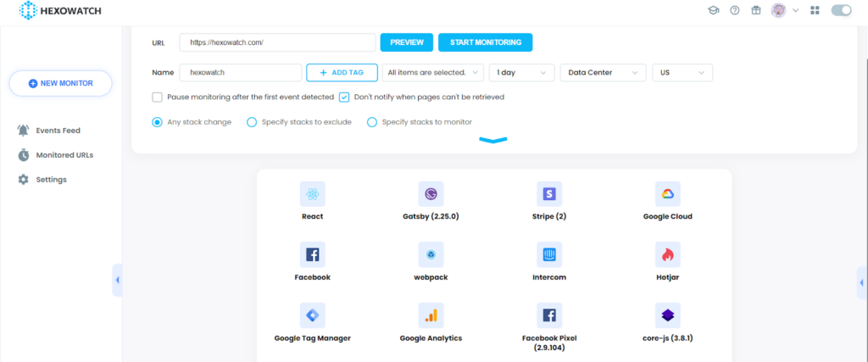Open the US location dropdown

(682, 73)
